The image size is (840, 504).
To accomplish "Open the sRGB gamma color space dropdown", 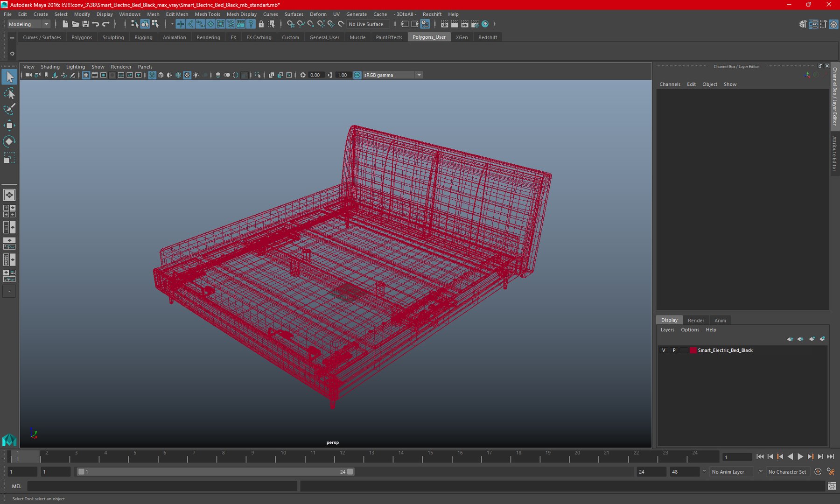I will pos(393,75).
